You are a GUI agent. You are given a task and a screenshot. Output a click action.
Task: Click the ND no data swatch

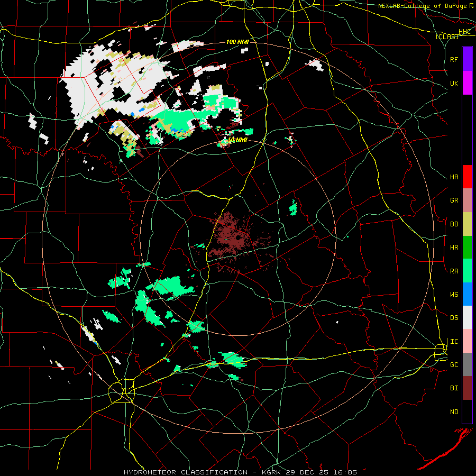coord(467,411)
